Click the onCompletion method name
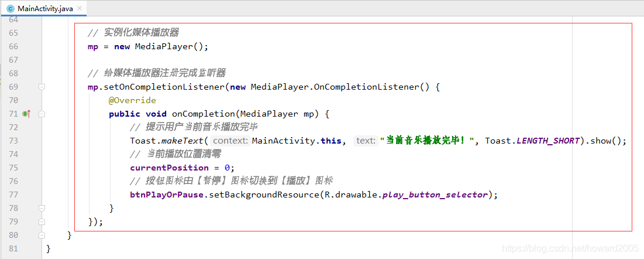Screen dimensions: 644x259 tap(204, 114)
